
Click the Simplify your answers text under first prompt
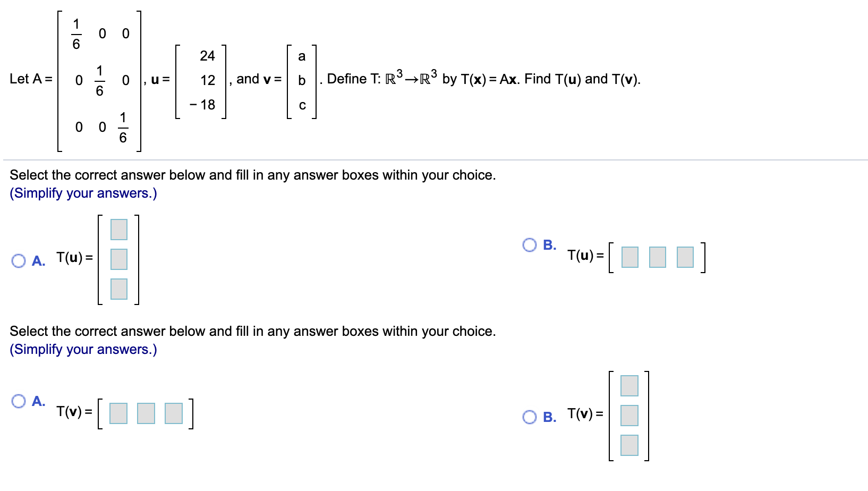tap(83, 193)
